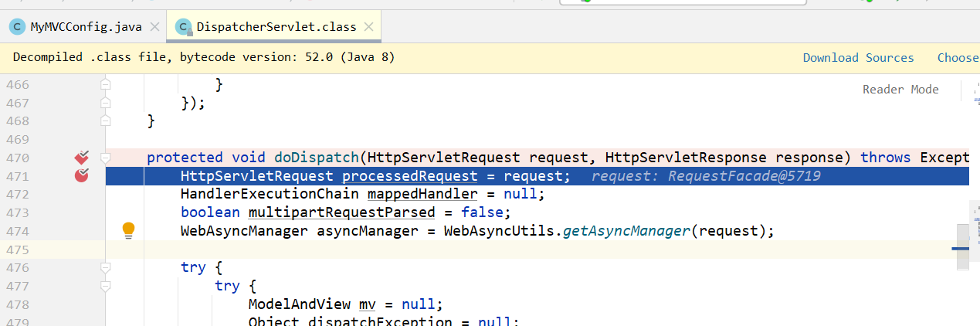Collapse the doDispatch method fold marker
The image size is (980, 326).
click(106, 158)
